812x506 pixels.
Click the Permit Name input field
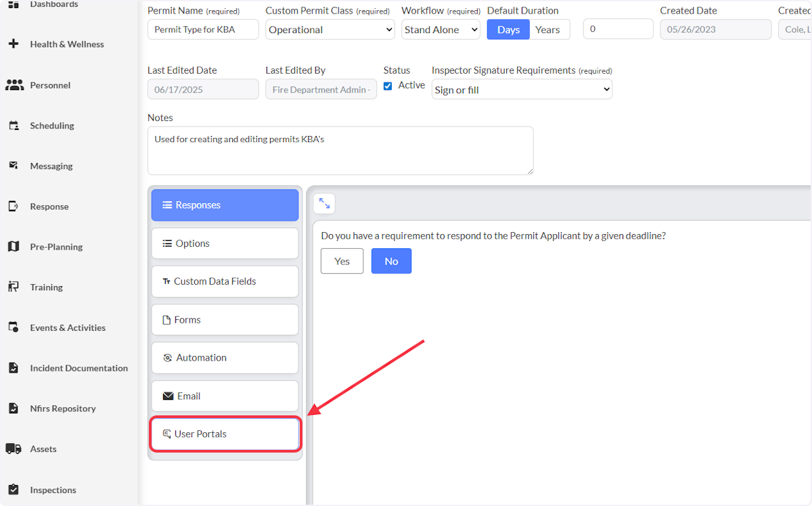[x=203, y=30]
